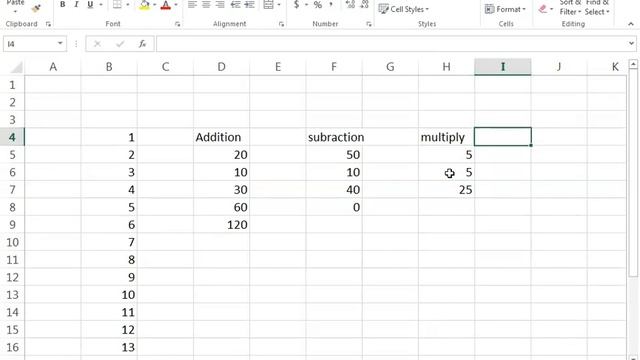Click the Format Painter brush icon
640x360 pixels.
pyautogui.click(x=36, y=8)
